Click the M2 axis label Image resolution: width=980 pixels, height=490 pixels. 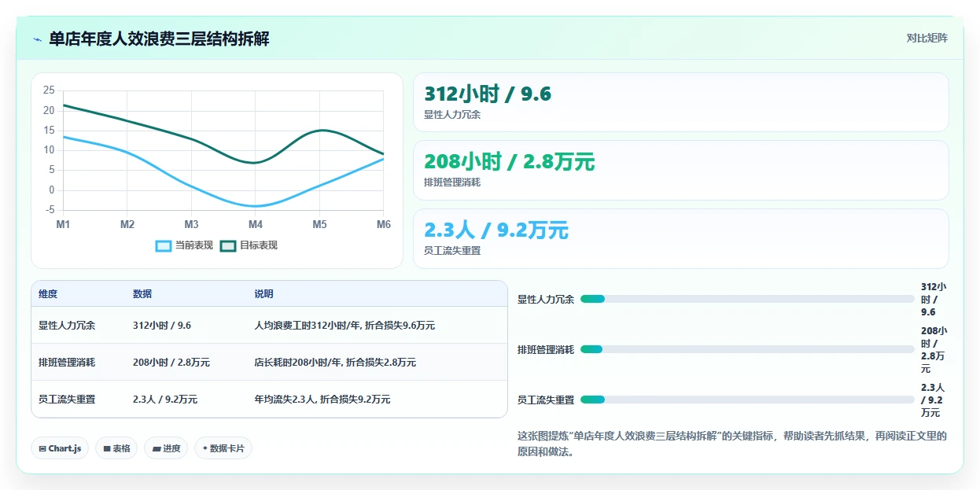pyautogui.click(x=127, y=224)
